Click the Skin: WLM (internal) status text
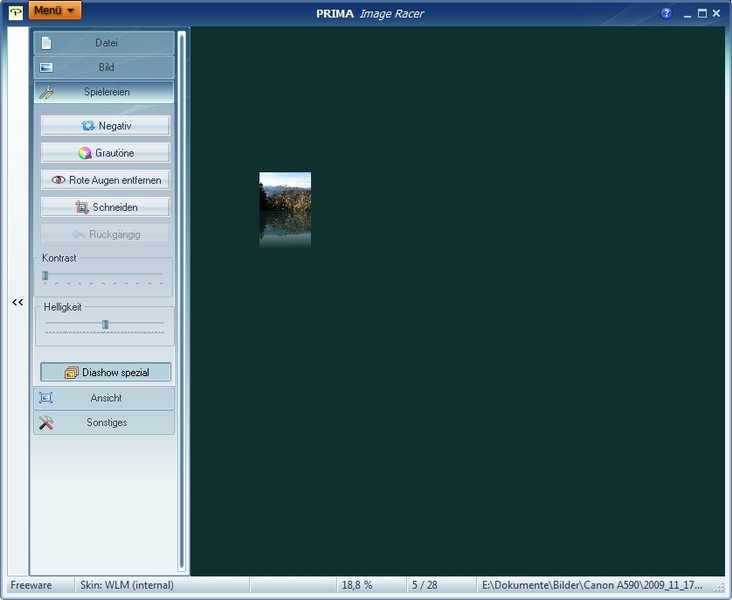Viewport: 732px width, 600px height. click(127, 585)
